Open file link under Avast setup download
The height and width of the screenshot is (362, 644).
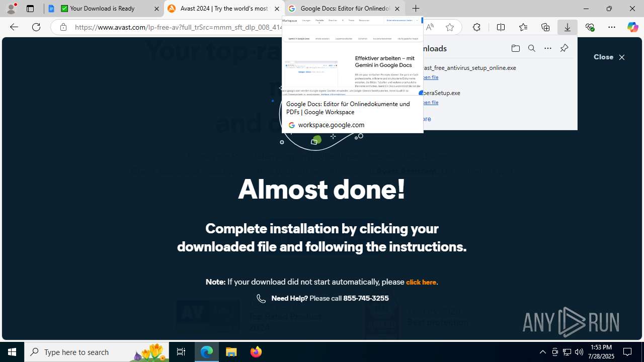[x=430, y=77]
